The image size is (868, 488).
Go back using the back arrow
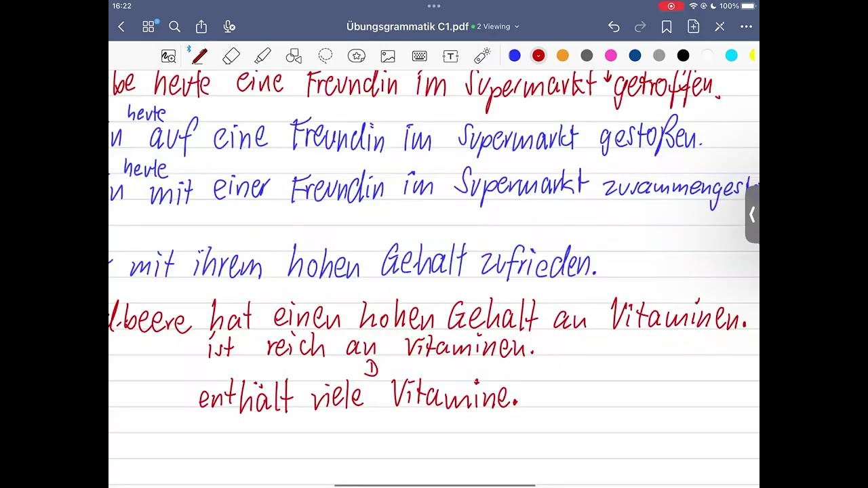(121, 26)
